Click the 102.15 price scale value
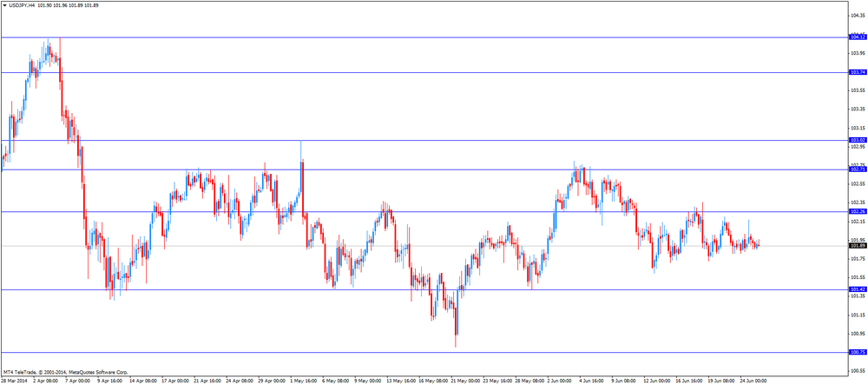Screen dimensions: 868x385 pyautogui.click(x=858, y=222)
